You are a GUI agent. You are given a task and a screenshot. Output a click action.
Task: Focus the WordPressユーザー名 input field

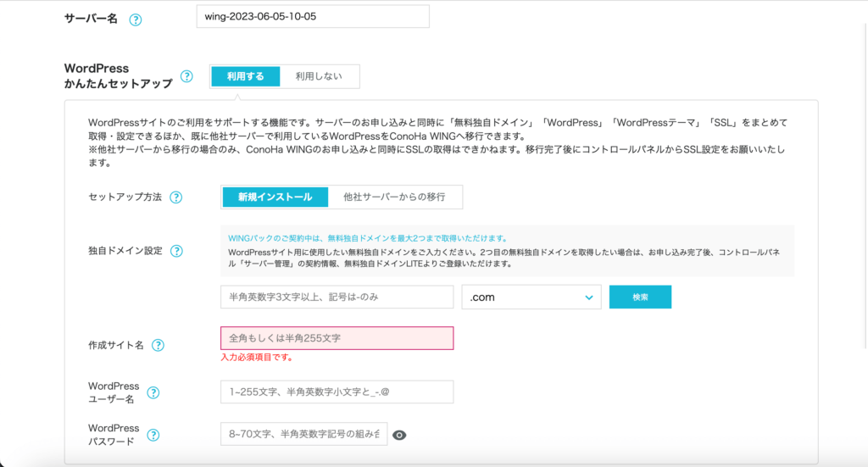tap(337, 392)
